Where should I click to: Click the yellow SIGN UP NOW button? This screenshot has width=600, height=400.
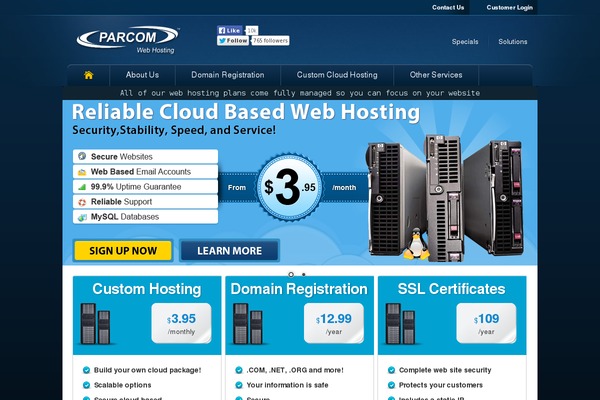tap(123, 251)
